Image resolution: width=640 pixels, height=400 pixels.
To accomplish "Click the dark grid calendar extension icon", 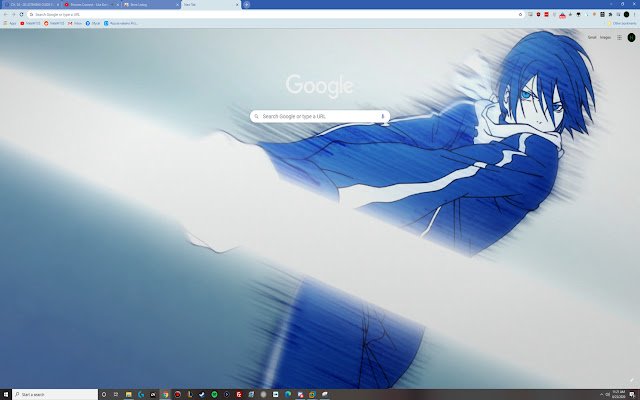I will 602,14.
